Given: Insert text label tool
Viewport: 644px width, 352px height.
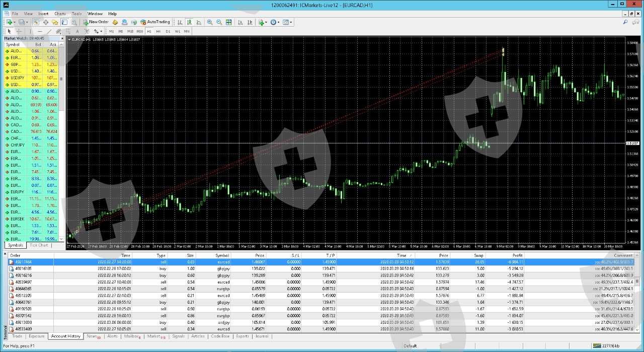Looking at the screenshot, I should pos(77,31).
